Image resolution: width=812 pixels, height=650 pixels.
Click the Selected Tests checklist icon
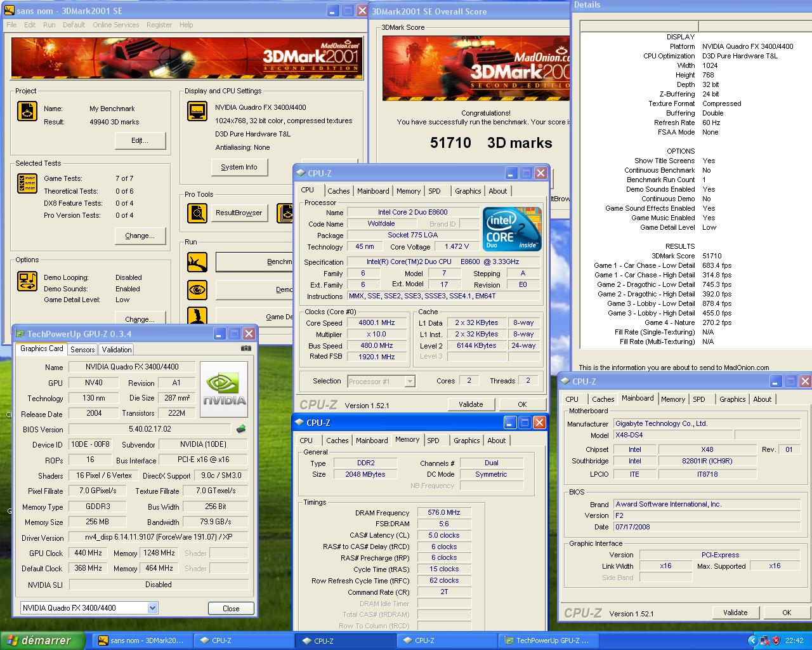tap(27, 183)
